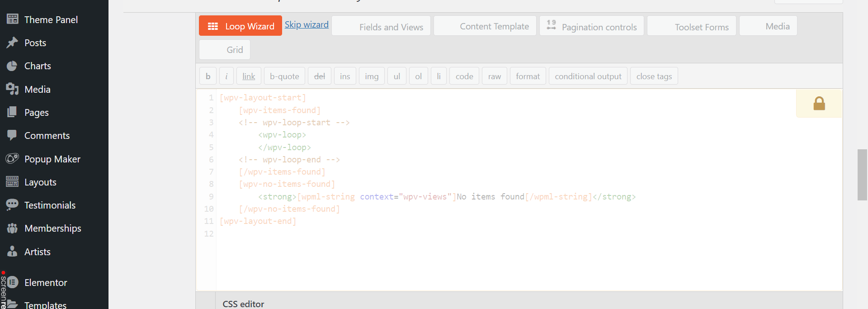
Task: Insert an li tag
Action: (439, 76)
